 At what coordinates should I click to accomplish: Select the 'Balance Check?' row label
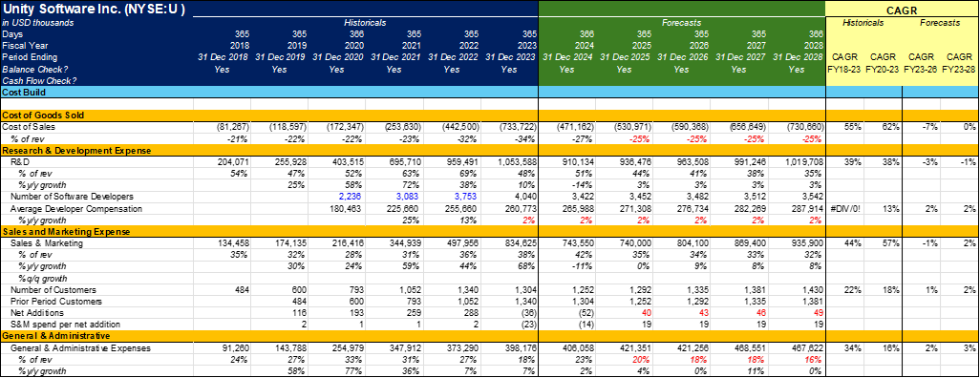(35, 70)
